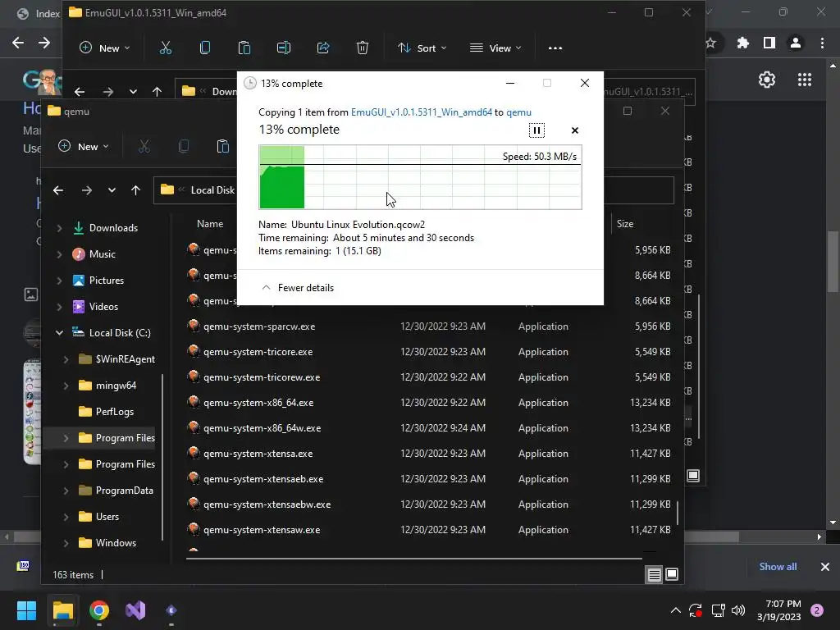
Task: Open Chrome three-dot menu
Action: [x=822, y=43]
